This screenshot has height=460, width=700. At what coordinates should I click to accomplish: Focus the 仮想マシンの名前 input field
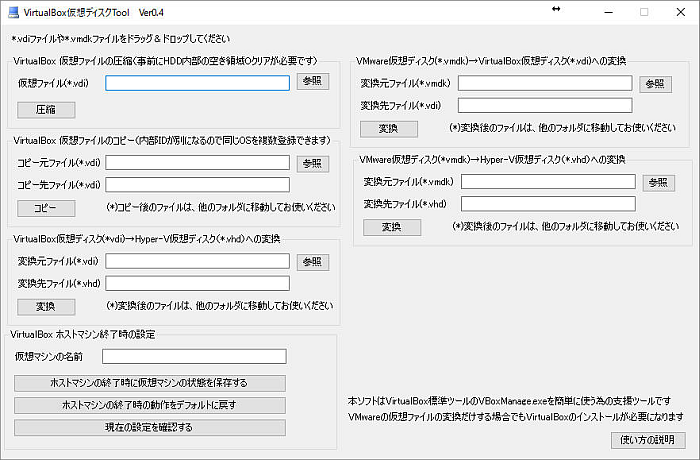(194, 356)
